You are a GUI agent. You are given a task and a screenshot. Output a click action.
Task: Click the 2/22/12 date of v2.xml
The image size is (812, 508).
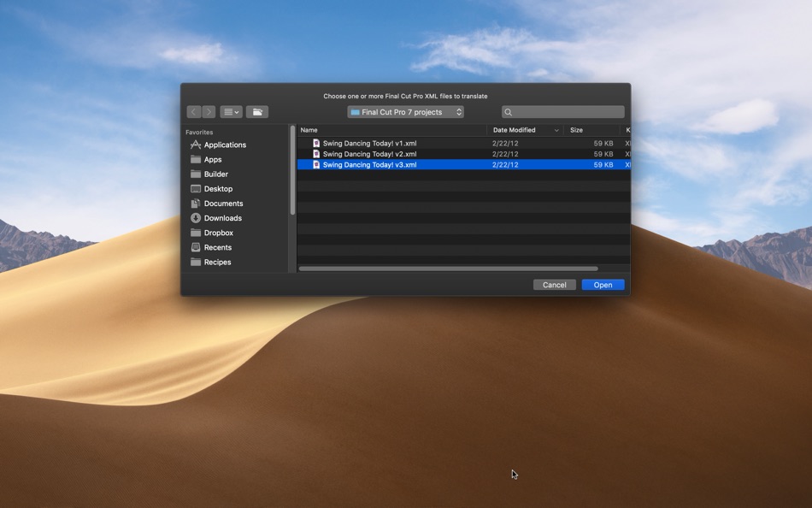click(x=505, y=154)
